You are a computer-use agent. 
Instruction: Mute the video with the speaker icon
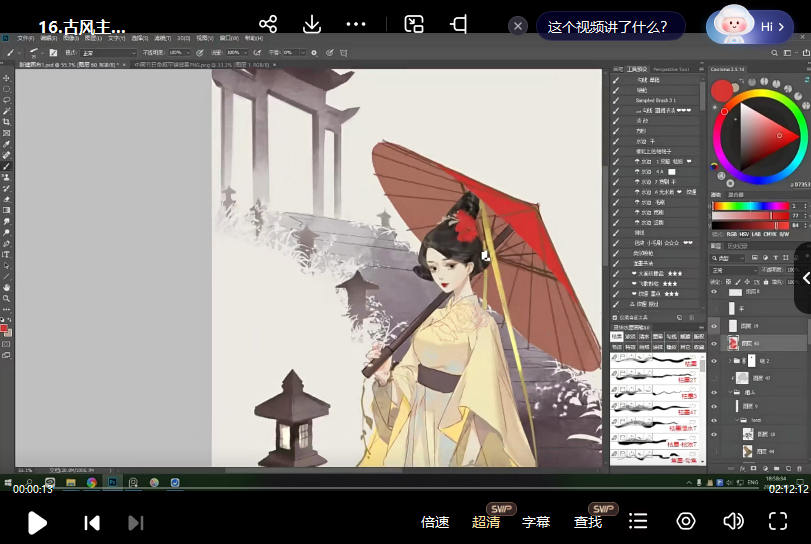click(x=733, y=521)
